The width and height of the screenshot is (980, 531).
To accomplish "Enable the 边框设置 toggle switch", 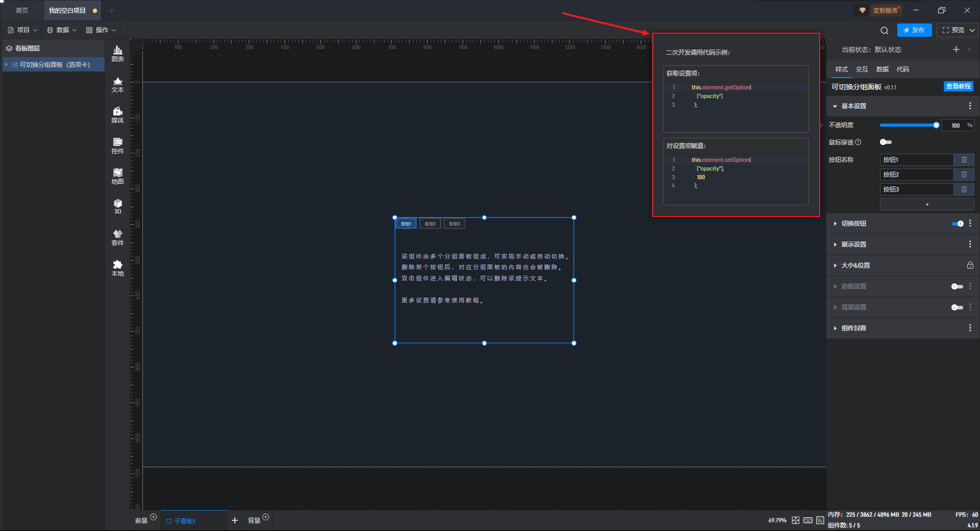I will click(957, 286).
